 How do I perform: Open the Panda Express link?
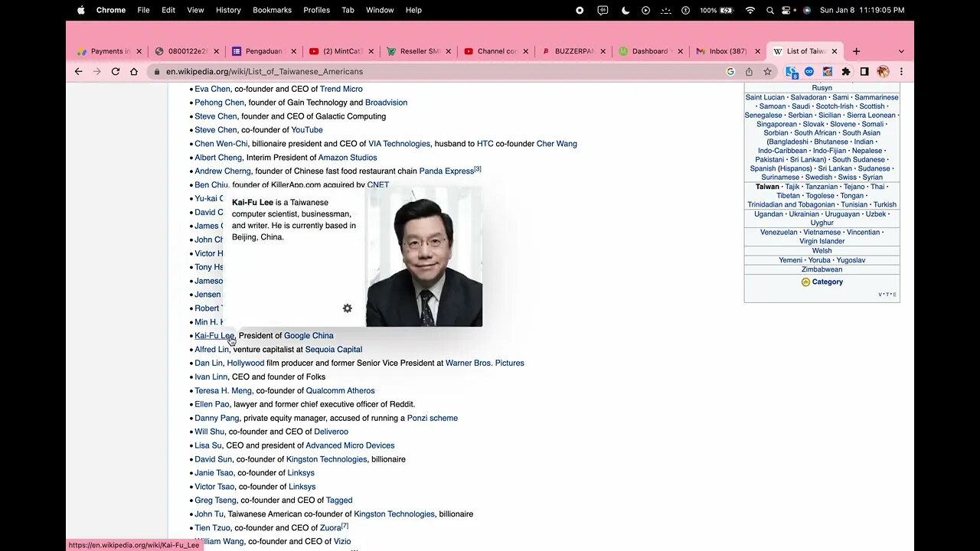pyautogui.click(x=446, y=171)
